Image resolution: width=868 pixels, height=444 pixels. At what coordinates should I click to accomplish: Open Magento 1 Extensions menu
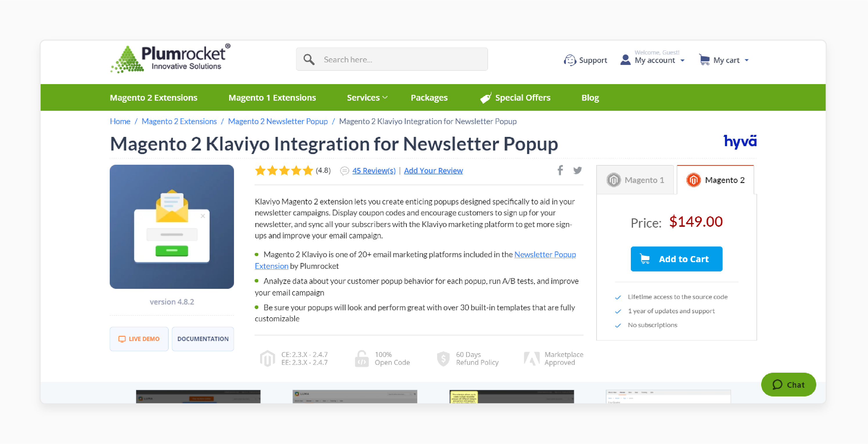272,98
